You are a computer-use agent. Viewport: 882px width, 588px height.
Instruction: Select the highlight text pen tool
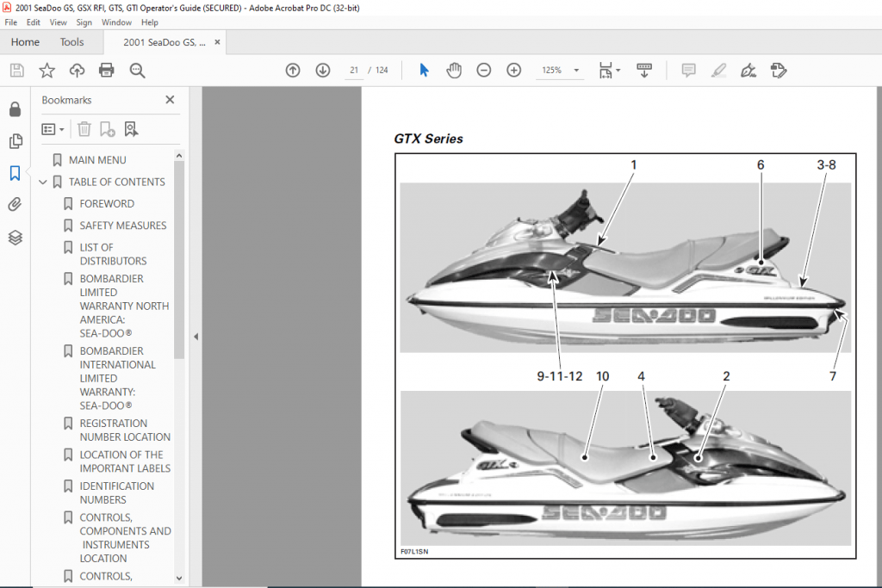(718, 71)
